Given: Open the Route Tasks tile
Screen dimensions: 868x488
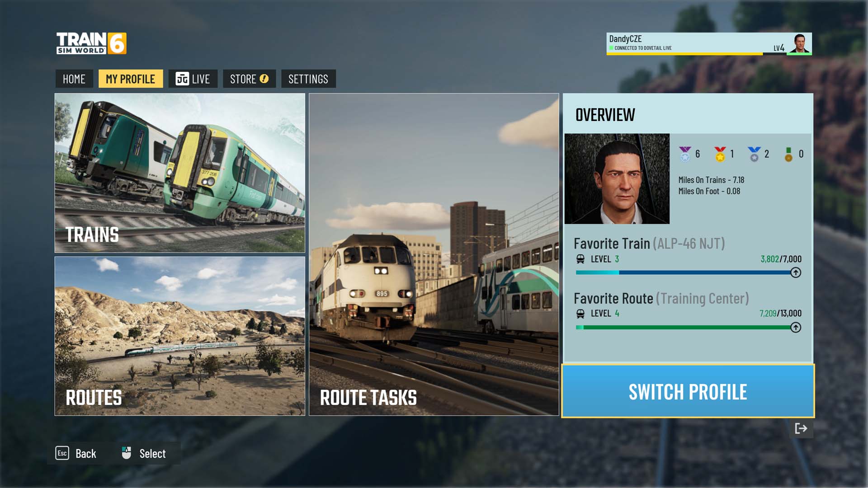Looking at the screenshot, I should click(434, 254).
